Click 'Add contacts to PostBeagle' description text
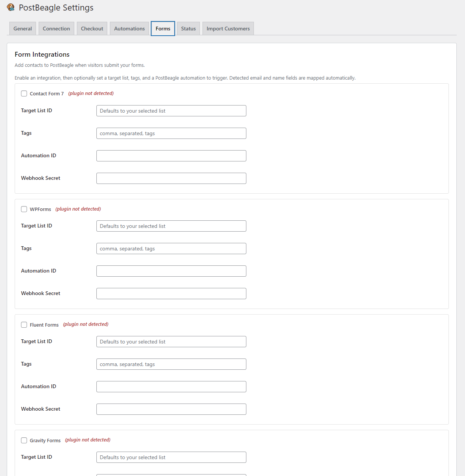465x476 pixels. (x=79, y=65)
